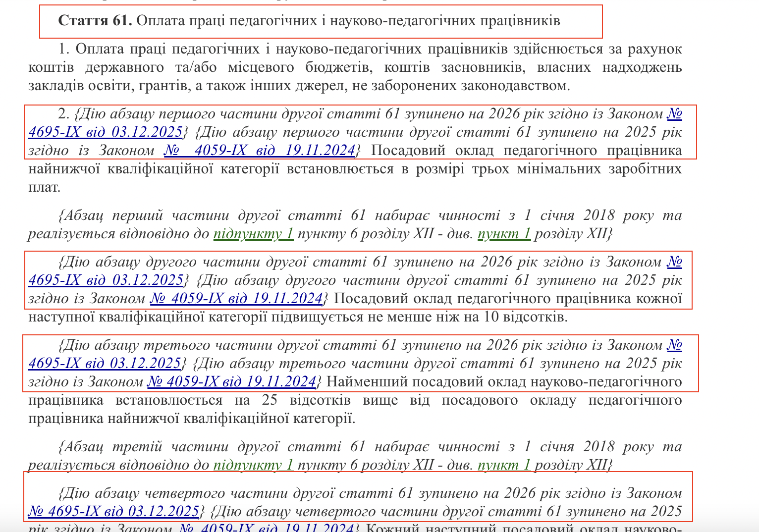Open № 4059-IX link in абзац другий suspension note
Image resolution: width=759 pixels, height=532 pixels.
coord(238,299)
